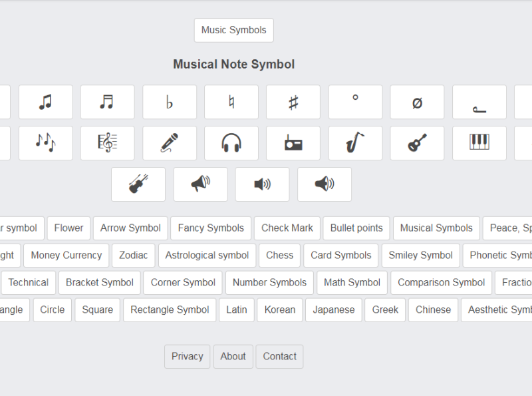The height and width of the screenshot is (396, 532).
Task: Click the Contact link
Action: click(x=279, y=357)
